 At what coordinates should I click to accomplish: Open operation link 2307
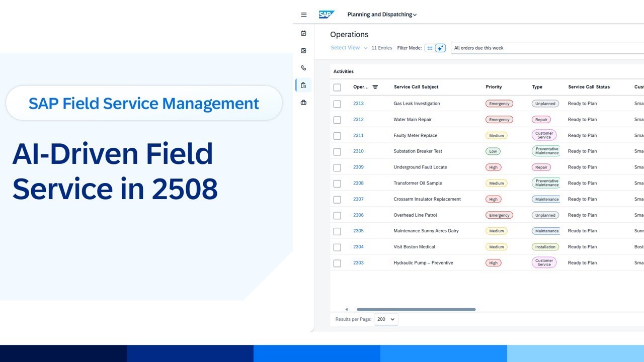tap(358, 199)
